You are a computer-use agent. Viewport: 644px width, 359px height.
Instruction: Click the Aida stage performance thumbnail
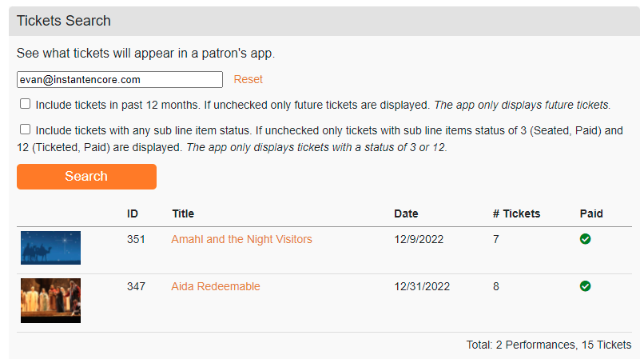50,301
